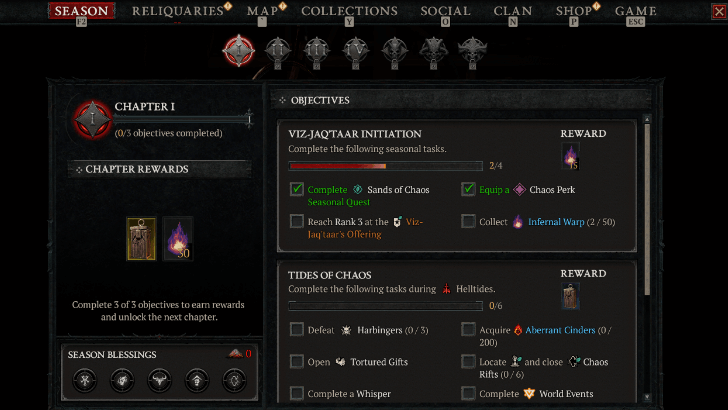Toggle the Equip a Chaos Perk checkbox
The image size is (728, 410).
(x=469, y=189)
